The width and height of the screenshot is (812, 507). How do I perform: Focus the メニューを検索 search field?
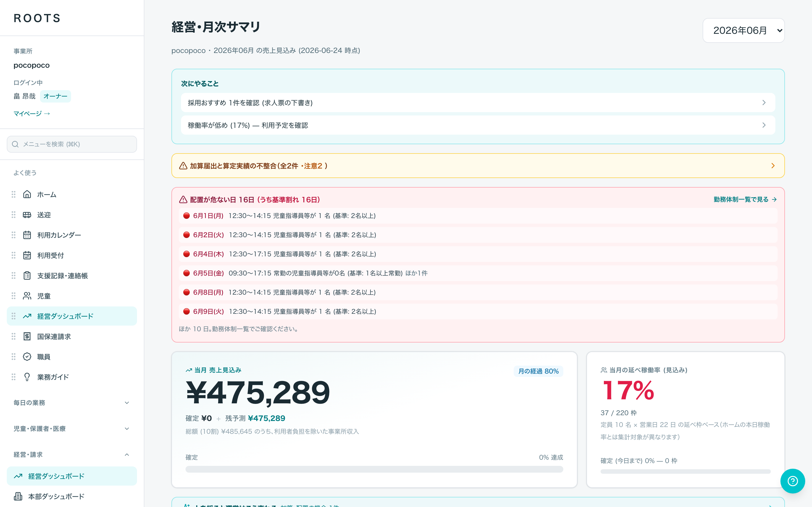pos(72,144)
